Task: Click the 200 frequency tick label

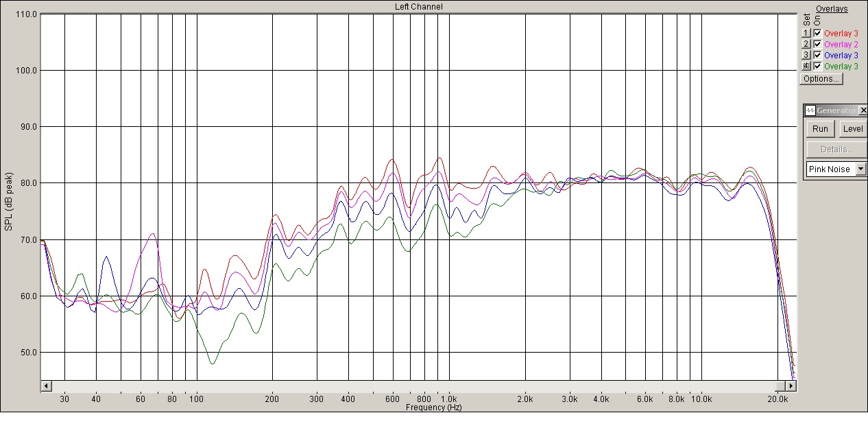Action: tap(272, 399)
